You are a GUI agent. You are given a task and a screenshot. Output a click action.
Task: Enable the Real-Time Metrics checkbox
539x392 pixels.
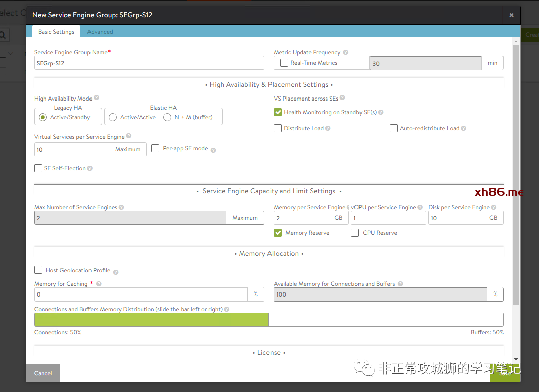click(284, 63)
